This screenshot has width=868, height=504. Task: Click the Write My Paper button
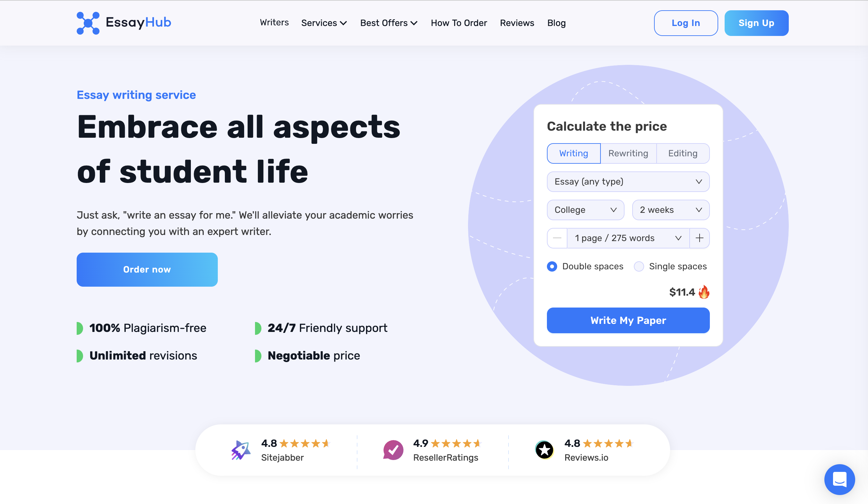pyautogui.click(x=628, y=320)
